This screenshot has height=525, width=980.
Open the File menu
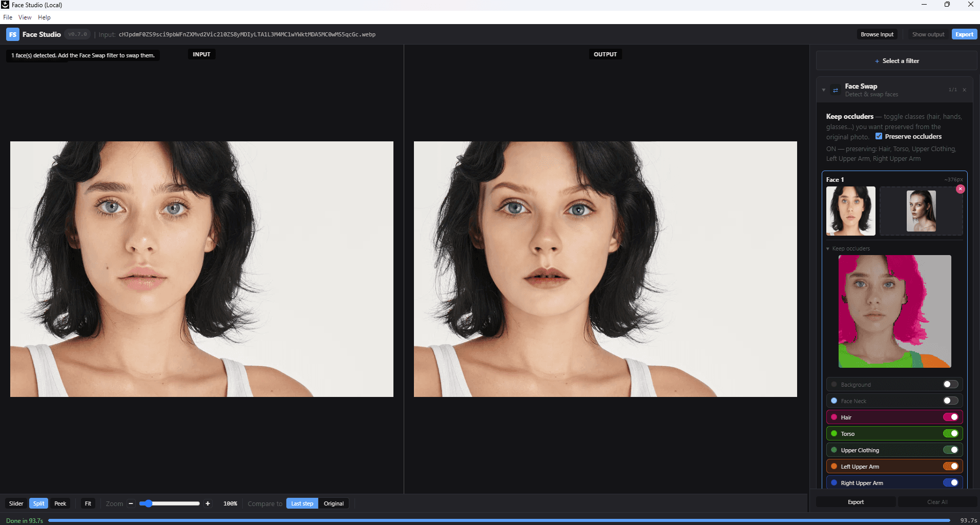click(x=8, y=17)
